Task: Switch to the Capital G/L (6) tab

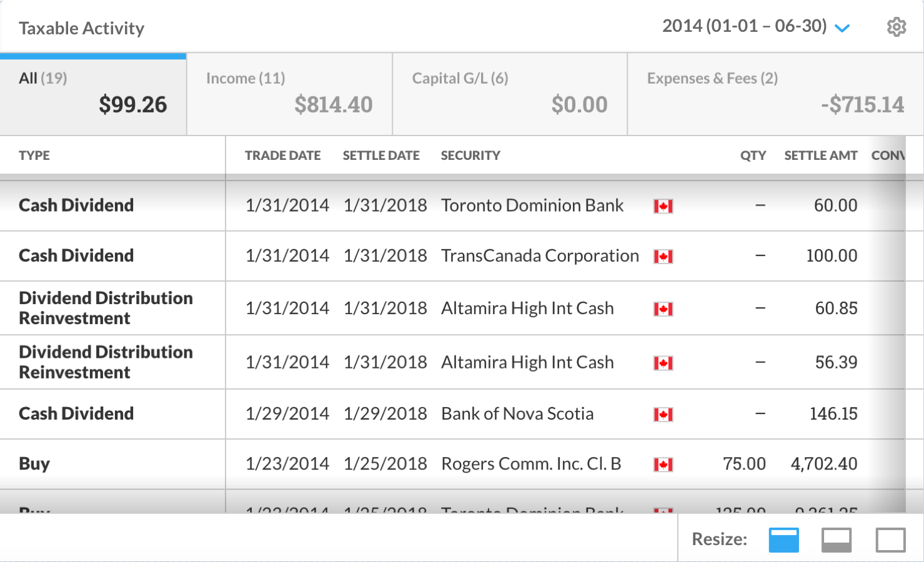Action: click(509, 94)
